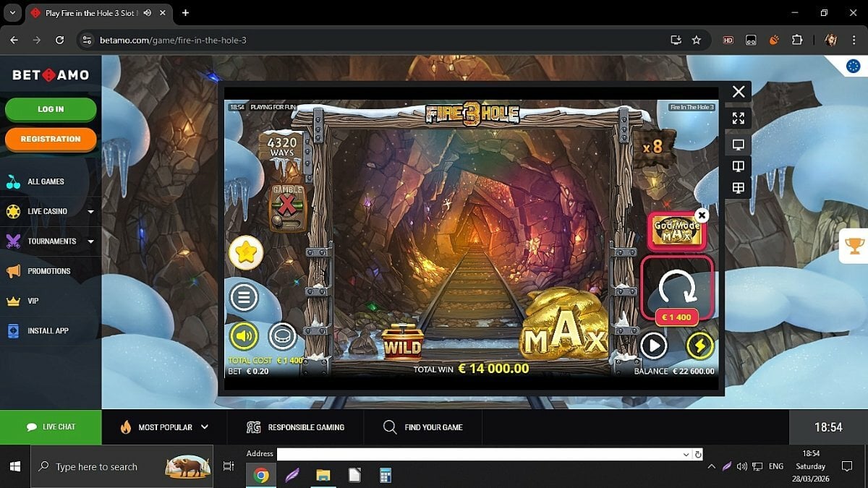Toggle turbo lightning bolt mode

[x=699, y=346]
